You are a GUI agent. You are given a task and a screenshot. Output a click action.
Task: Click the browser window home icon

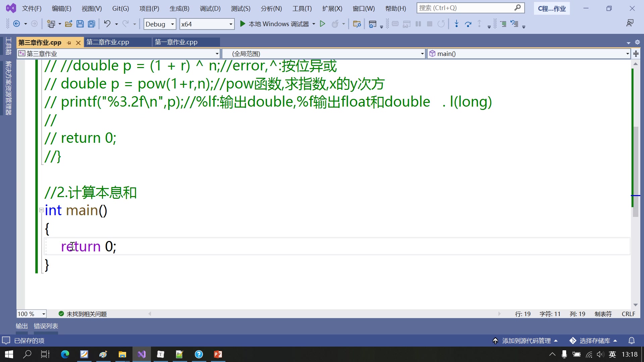(372, 24)
